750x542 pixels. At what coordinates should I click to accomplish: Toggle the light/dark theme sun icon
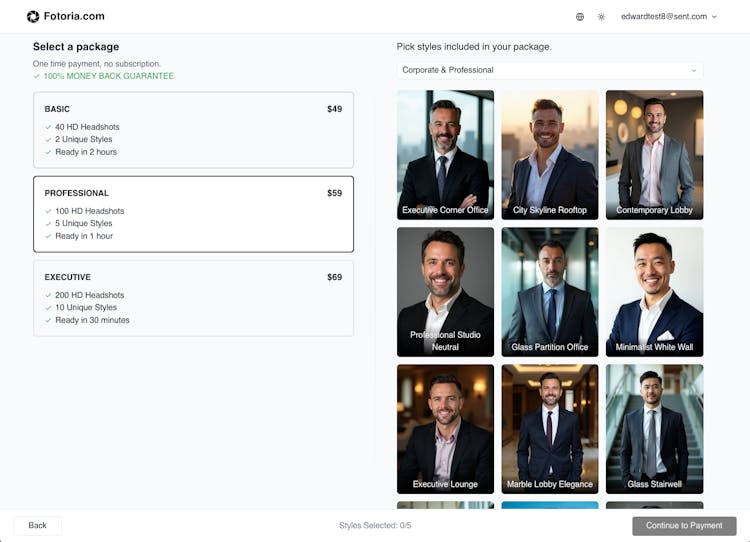point(601,17)
